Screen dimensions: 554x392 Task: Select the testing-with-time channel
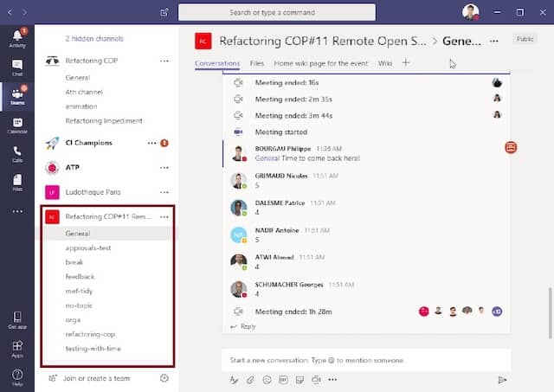93,349
